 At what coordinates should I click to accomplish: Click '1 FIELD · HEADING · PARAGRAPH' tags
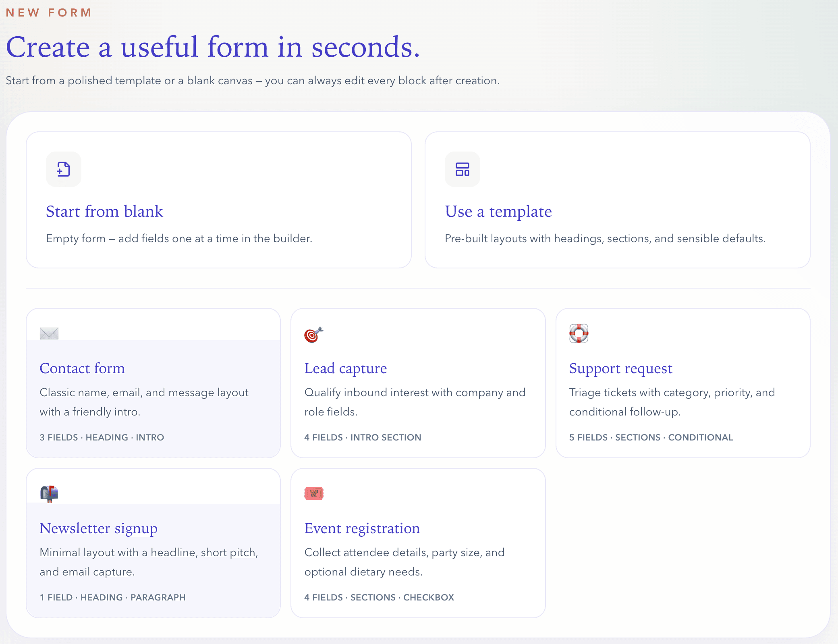click(x=112, y=597)
